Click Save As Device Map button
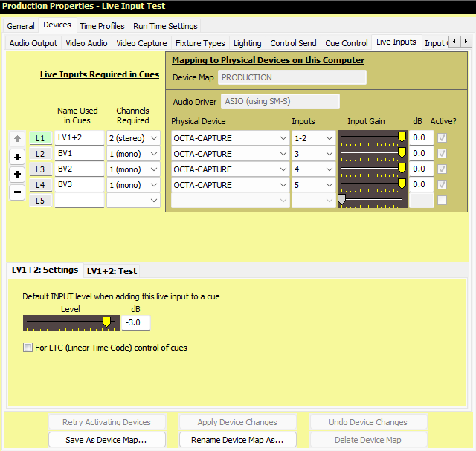This screenshot has height=451, width=476. (107, 440)
